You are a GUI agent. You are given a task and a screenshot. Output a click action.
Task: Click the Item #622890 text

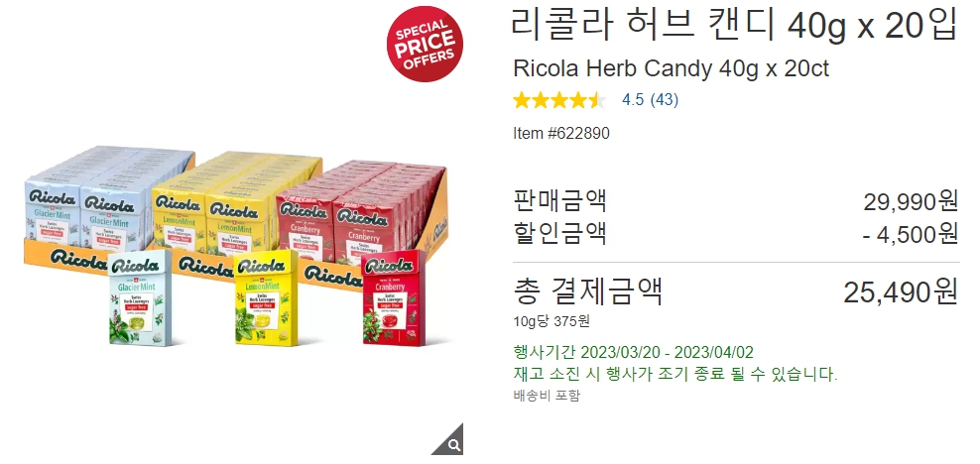coord(561,133)
